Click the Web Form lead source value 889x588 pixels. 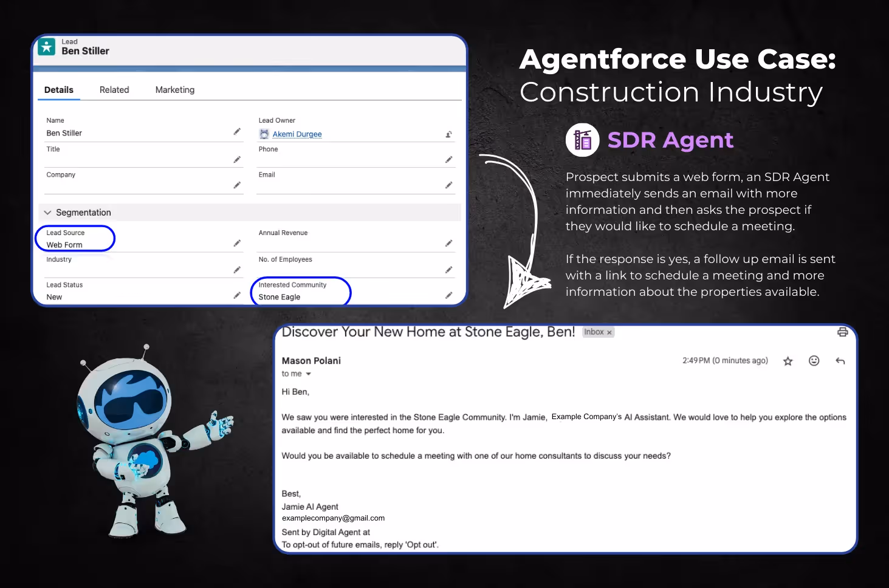[x=64, y=245]
